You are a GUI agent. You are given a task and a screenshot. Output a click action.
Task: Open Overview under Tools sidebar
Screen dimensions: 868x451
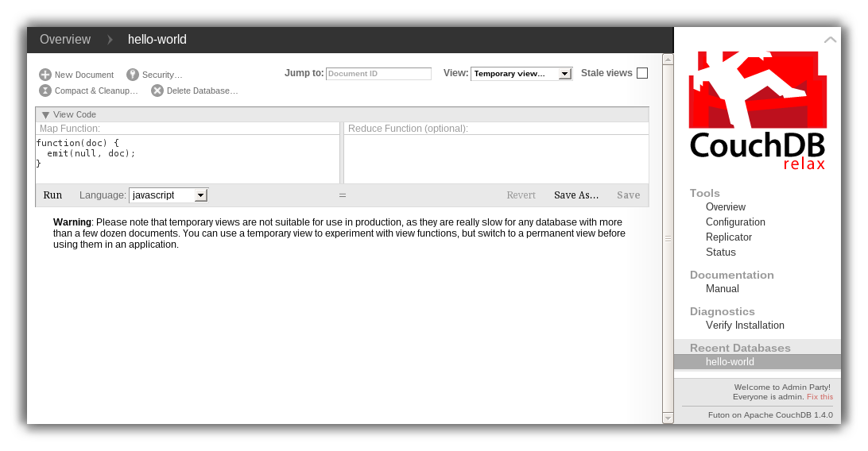point(725,206)
